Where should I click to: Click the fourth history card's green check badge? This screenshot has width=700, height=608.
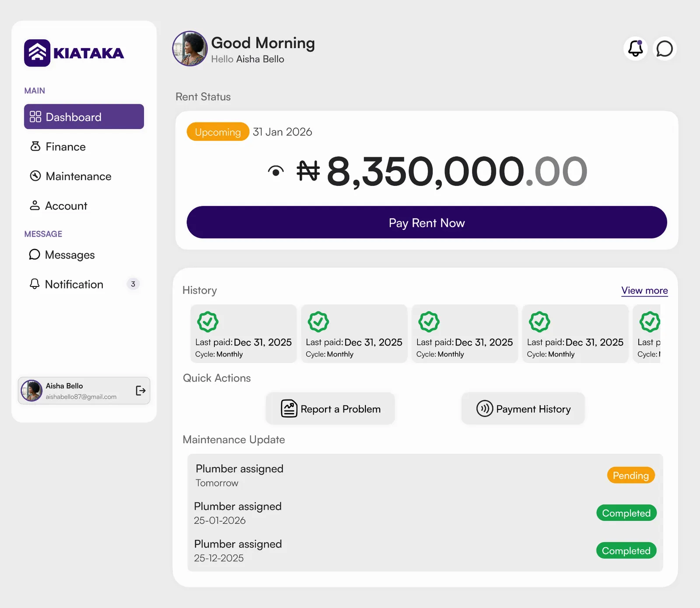[540, 322]
